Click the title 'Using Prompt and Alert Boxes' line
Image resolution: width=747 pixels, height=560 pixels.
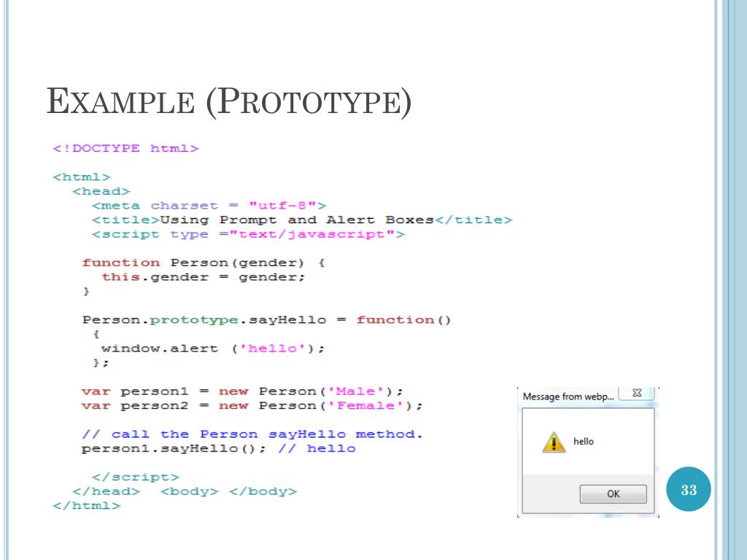[x=302, y=220]
